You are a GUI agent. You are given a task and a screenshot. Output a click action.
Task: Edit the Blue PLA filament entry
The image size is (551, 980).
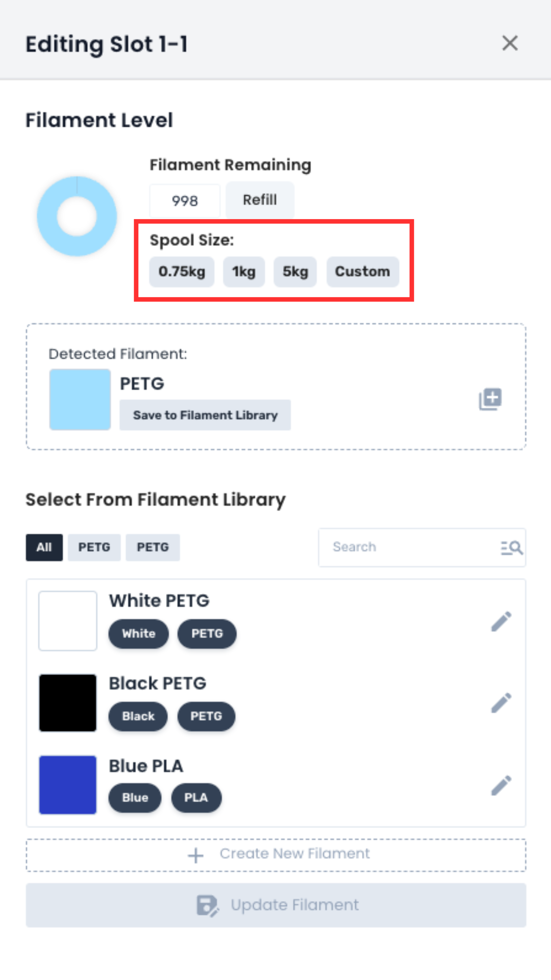tap(501, 785)
